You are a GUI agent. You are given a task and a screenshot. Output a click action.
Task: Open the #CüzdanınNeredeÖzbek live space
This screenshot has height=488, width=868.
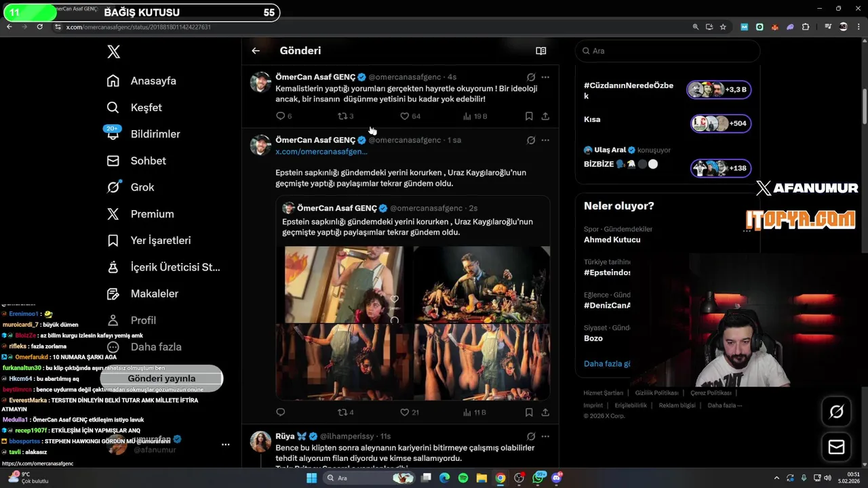point(668,91)
